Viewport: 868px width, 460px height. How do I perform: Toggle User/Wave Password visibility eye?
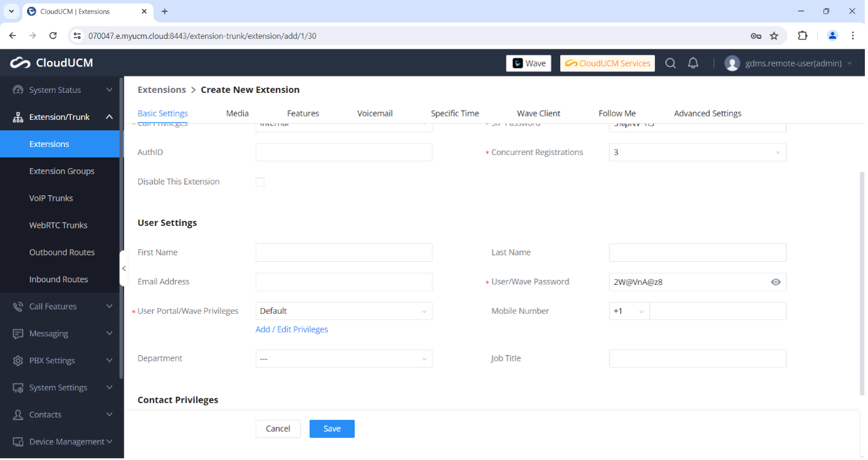pyautogui.click(x=776, y=282)
